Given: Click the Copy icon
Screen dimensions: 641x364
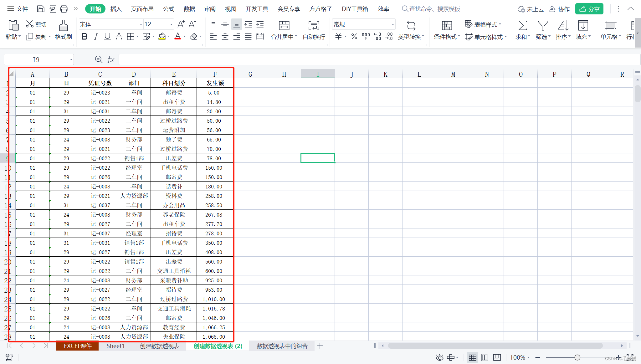Looking at the screenshot, I should point(29,37).
